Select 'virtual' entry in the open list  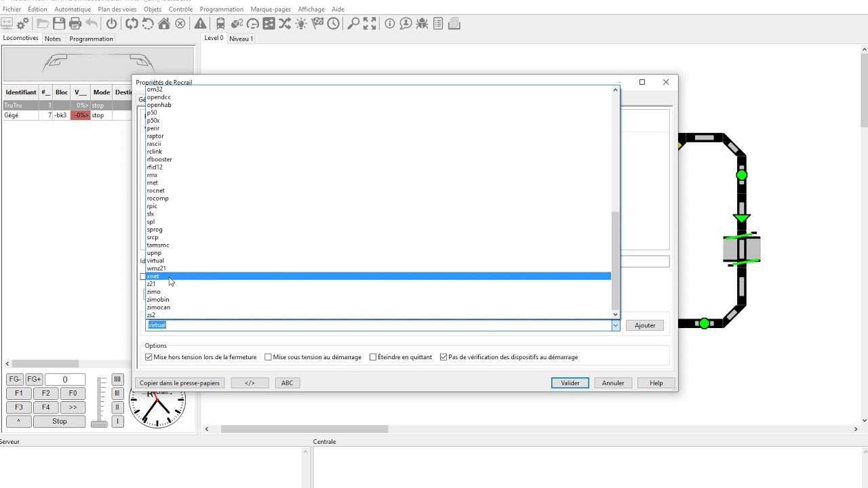click(378, 260)
